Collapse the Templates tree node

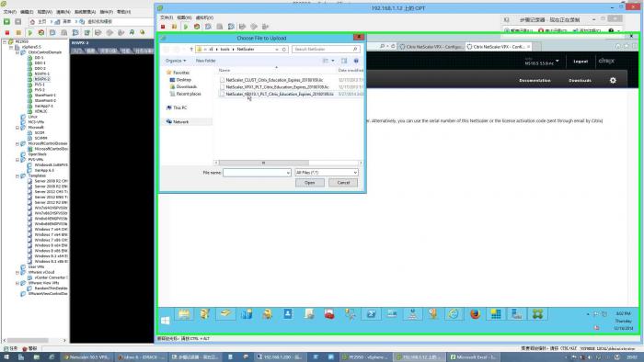coord(17,175)
